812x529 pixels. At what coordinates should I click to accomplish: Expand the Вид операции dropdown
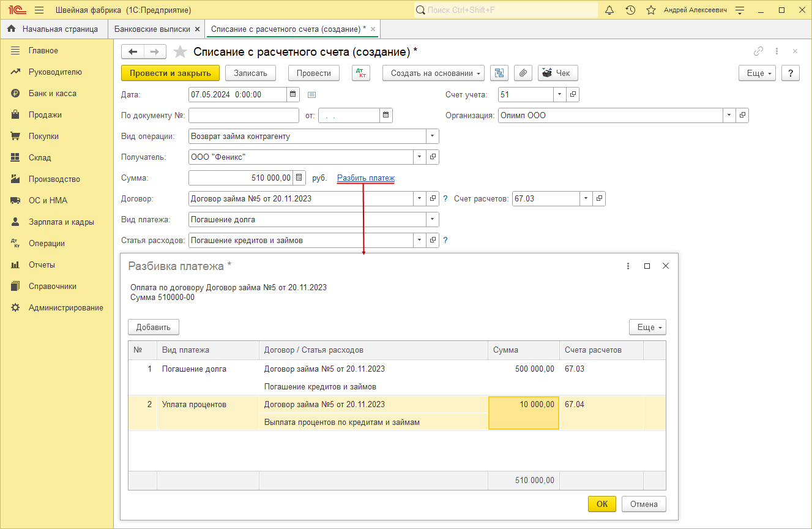(433, 137)
